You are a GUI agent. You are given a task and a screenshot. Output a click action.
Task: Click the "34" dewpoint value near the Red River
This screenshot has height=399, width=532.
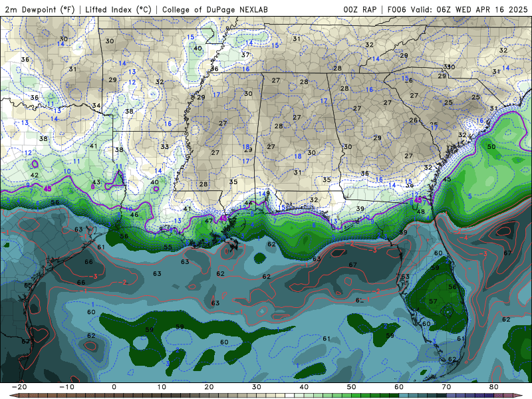tap(96, 106)
